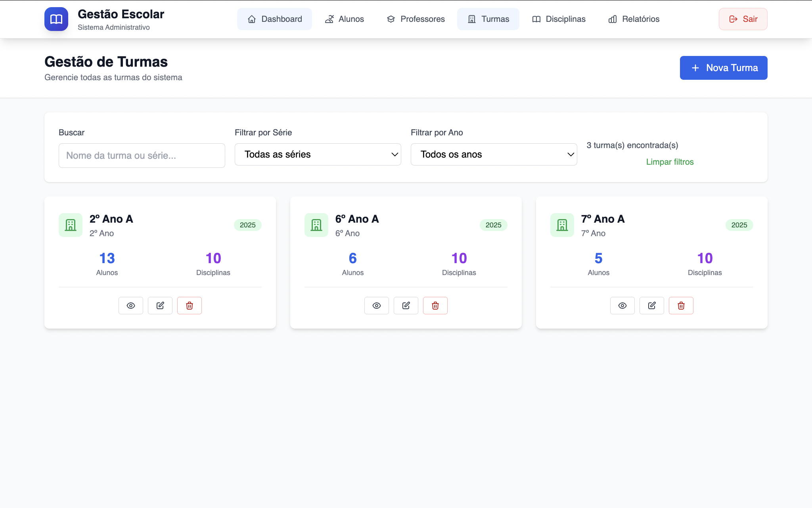This screenshot has width=812, height=508.
Task: Remove 7º Ano A using its trash icon
Action: tap(681, 306)
